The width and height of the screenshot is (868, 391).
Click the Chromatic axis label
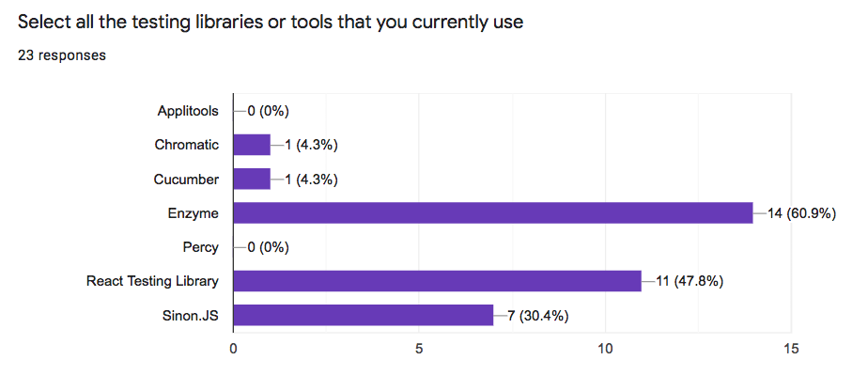(187, 145)
